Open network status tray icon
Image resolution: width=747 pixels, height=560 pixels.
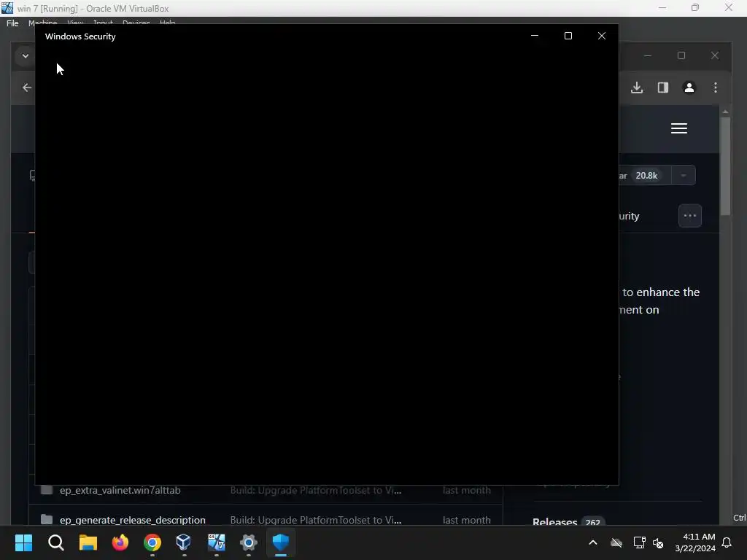[639, 542]
